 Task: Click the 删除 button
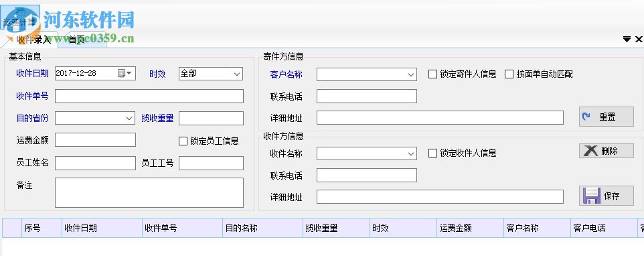pyautogui.click(x=607, y=151)
